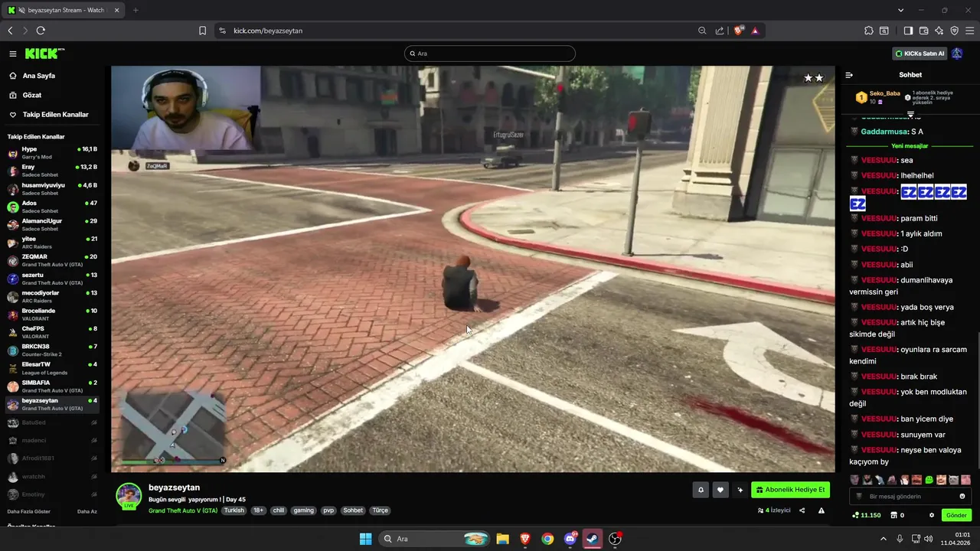The width and height of the screenshot is (980, 551).
Task: Click beyazseytan streamer avatar
Action: 129,495
